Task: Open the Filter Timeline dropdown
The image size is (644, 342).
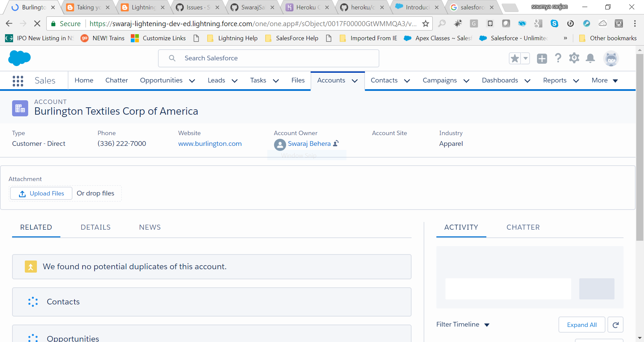Action: (x=463, y=325)
